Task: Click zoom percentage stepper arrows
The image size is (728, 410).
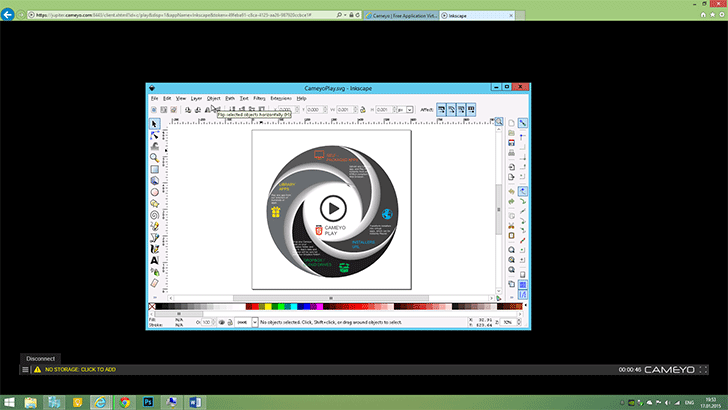Action: pos(519,322)
